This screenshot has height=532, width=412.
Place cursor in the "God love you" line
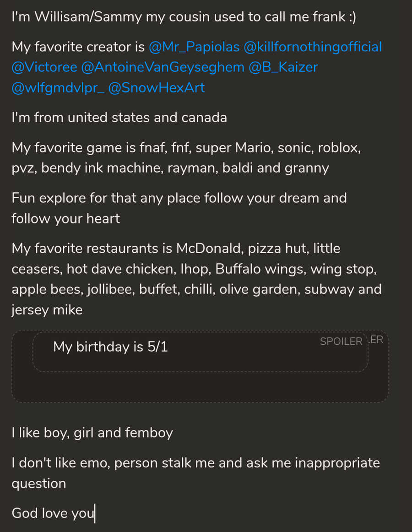53,513
